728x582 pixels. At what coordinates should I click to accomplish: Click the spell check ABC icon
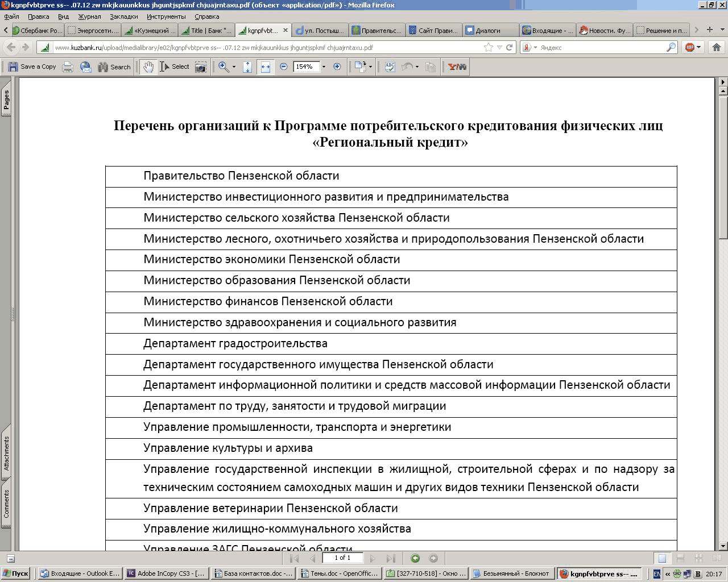390,66
